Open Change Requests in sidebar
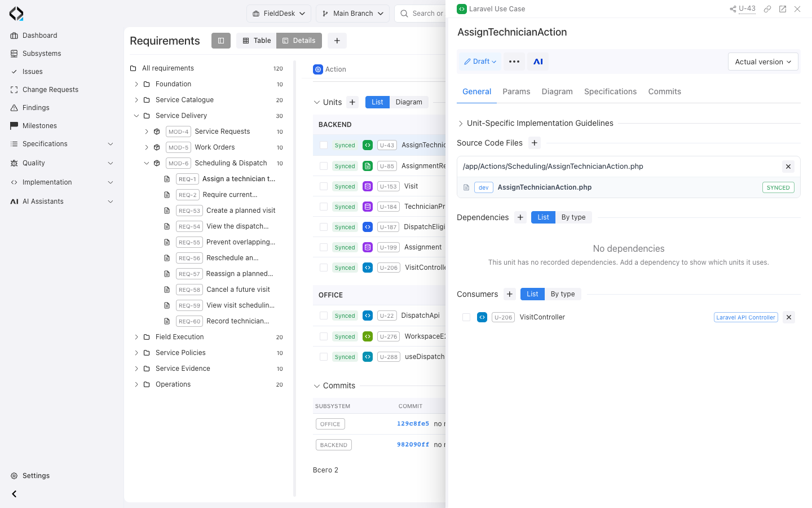The height and width of the screenshot is (508, 812). [x=50, y=90]
